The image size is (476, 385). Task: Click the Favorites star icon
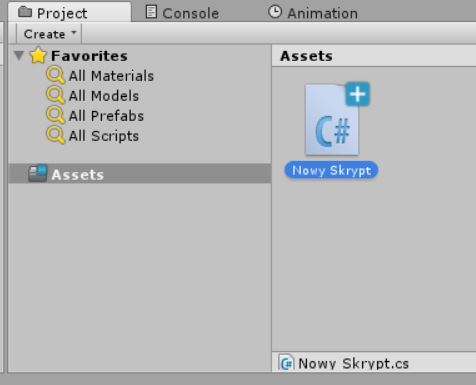point(38,55)
